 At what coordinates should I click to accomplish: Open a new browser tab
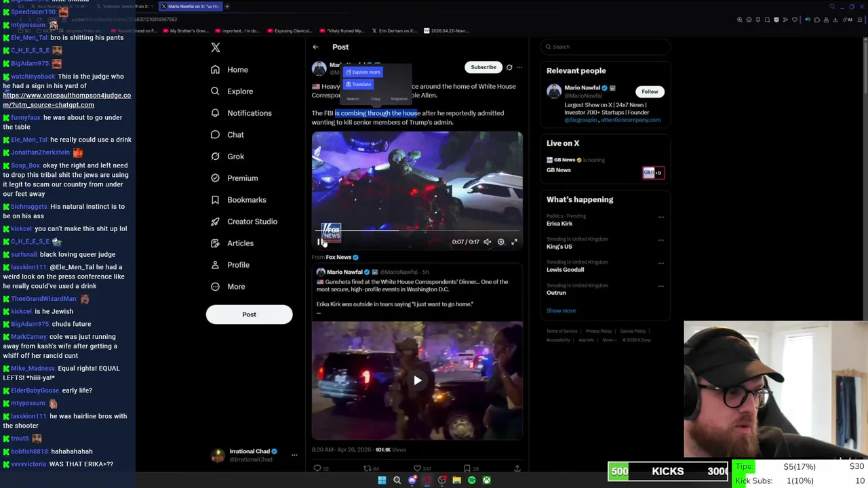pyautogui.click(x=227, y=6)
